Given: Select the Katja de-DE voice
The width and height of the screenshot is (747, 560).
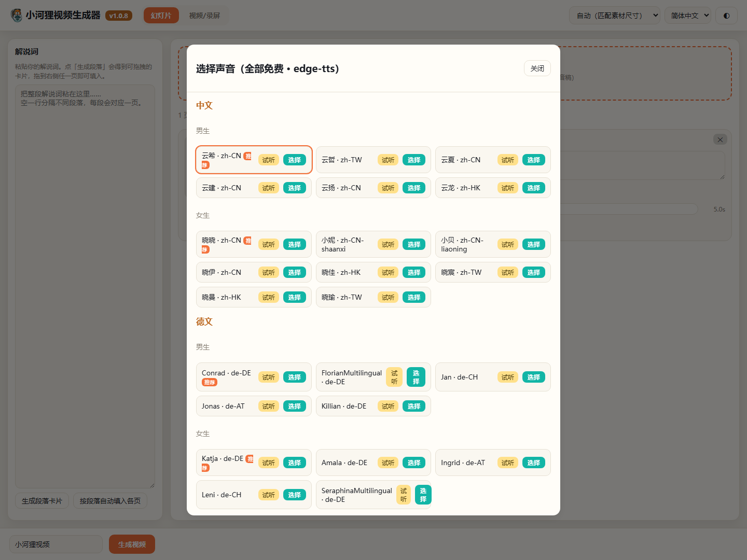Looking at the screenshot, I should click(x=295, y=463).
